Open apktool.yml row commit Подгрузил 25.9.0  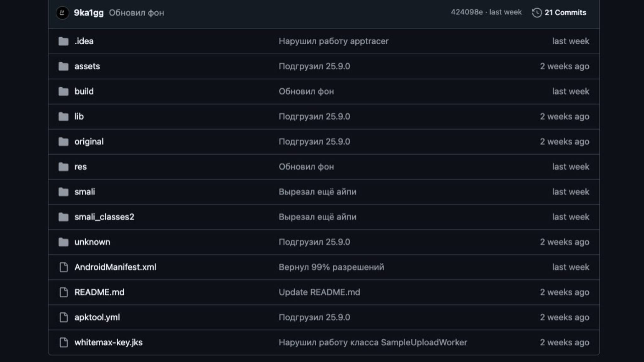point(314,317)
